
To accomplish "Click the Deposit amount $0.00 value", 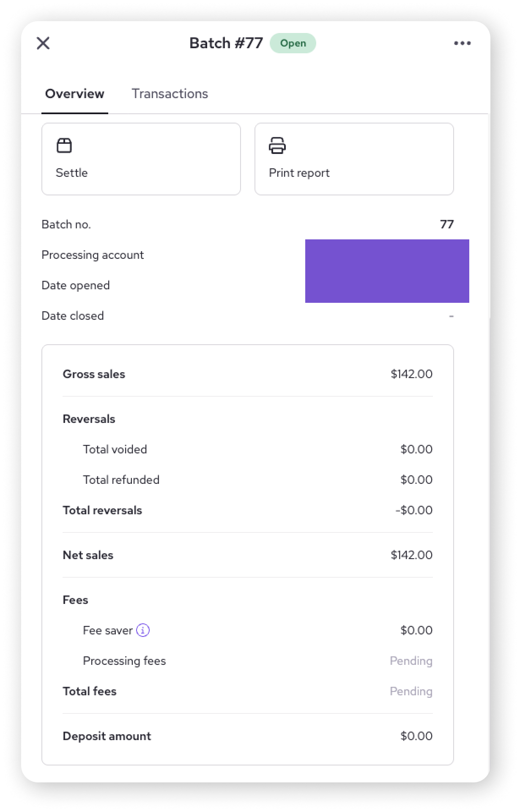I will coord(417,736).
